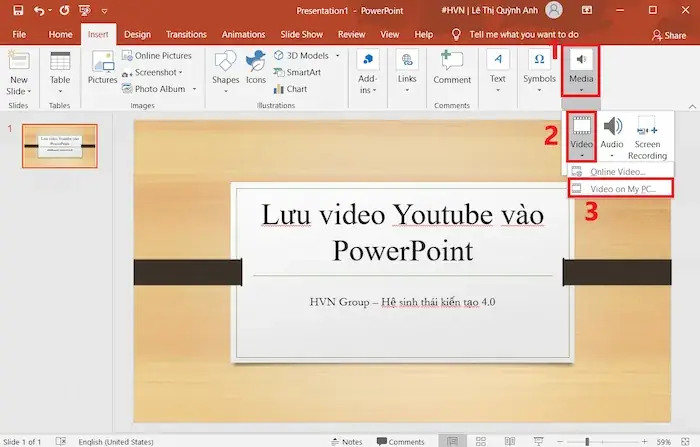Click the user account avatar
This screenshot has width=700, height=447.
[x=554, y=10]
